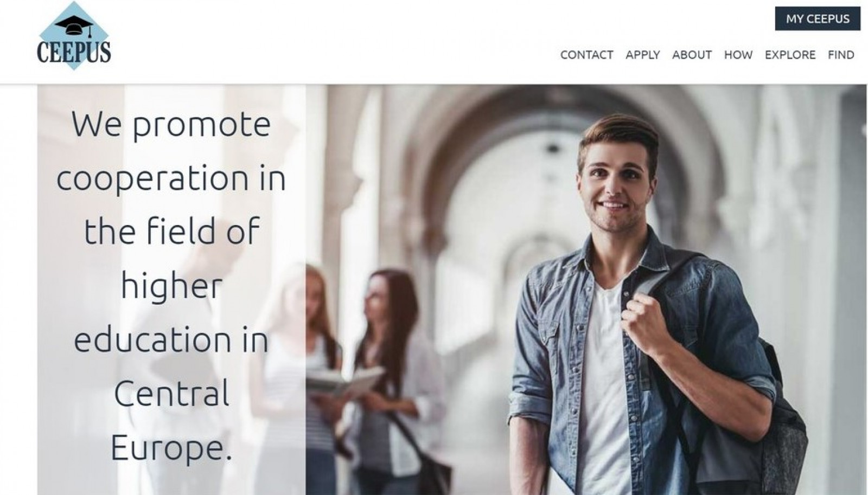Select FIND in the navigation bar
The image size is (868, 495).
[841, 55]
